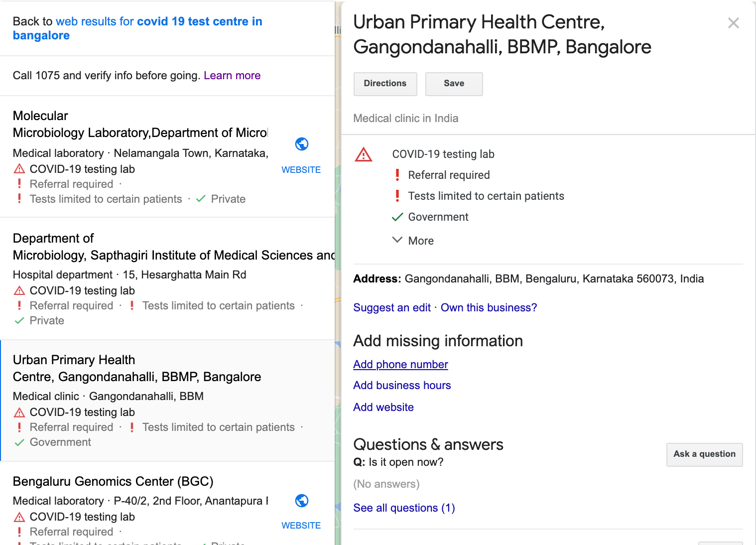
Task: Close the Urban Primary Health Centre panel
Action: [x=733, y=23]
